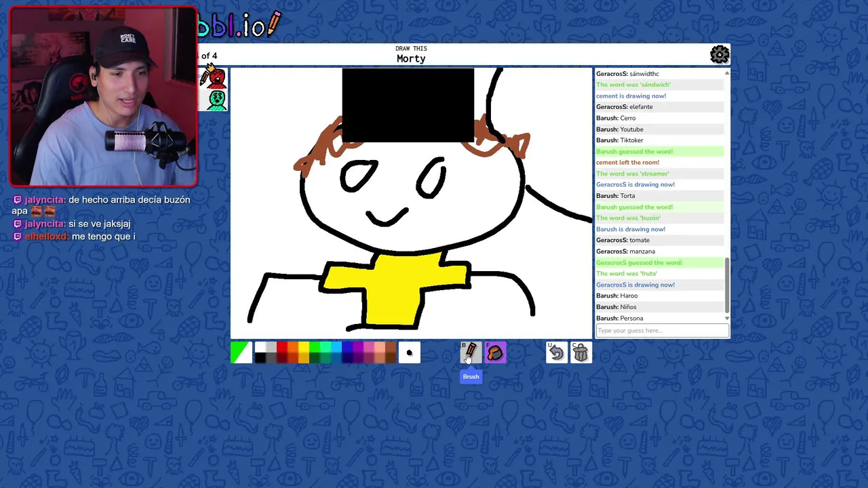868x488 pixels.
Task: Pick the sky blue color swatch
Action: pos(336,347)
